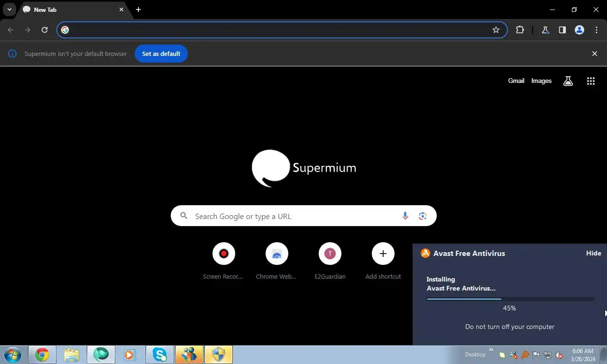Open Windows Live Messenger taskbar button

189,355
